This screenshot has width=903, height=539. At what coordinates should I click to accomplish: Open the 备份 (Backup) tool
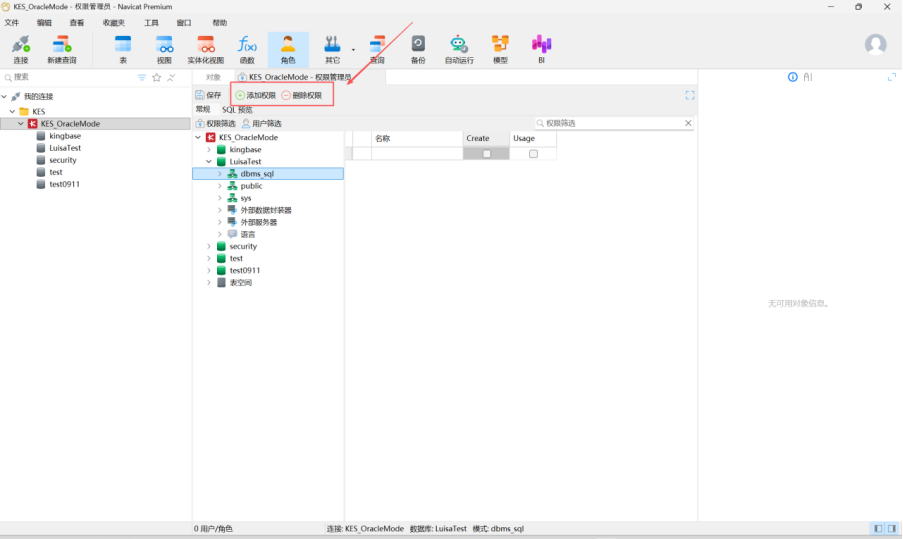pos(418,45)
